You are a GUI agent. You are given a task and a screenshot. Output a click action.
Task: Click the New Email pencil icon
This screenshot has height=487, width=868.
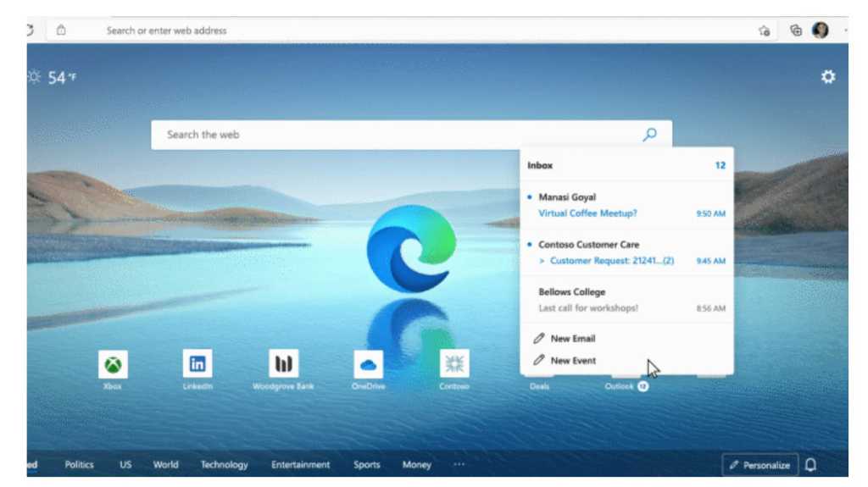click(x=538, y=338)
